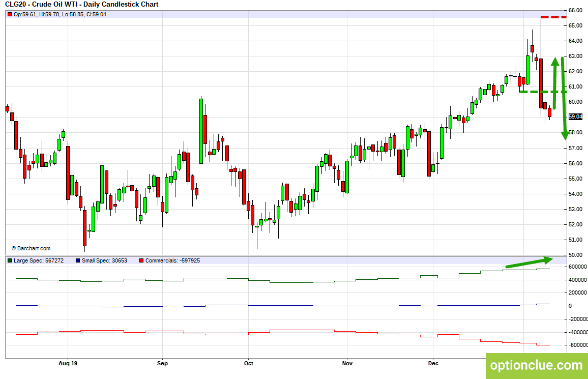Click the 400000 COT axis label

click(x=577, y=280)
